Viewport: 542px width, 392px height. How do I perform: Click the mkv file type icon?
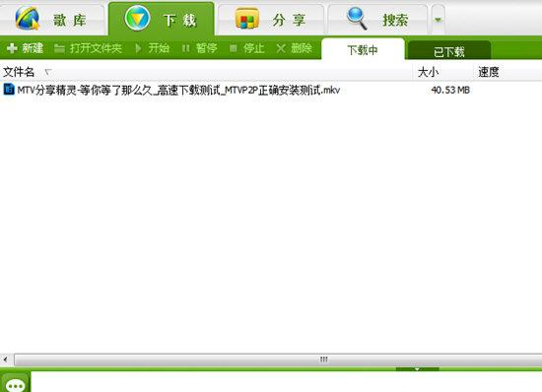coord(9,89)
